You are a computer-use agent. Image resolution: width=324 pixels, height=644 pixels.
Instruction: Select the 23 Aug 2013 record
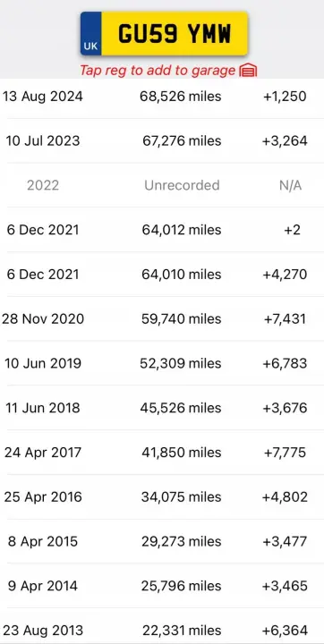coord(162,629)
